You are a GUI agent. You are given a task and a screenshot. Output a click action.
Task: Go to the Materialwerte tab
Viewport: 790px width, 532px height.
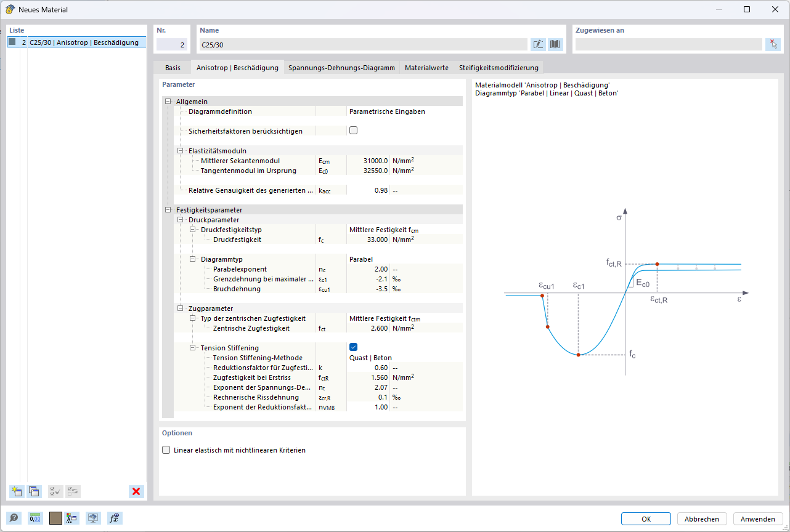426,68
